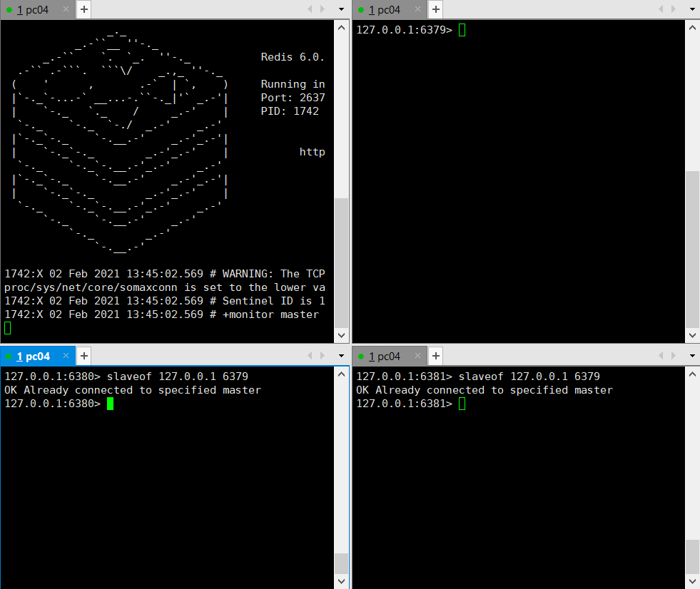
Task: Click scroll up arrow in sentinel pane
Action: [x=342, y=28]
